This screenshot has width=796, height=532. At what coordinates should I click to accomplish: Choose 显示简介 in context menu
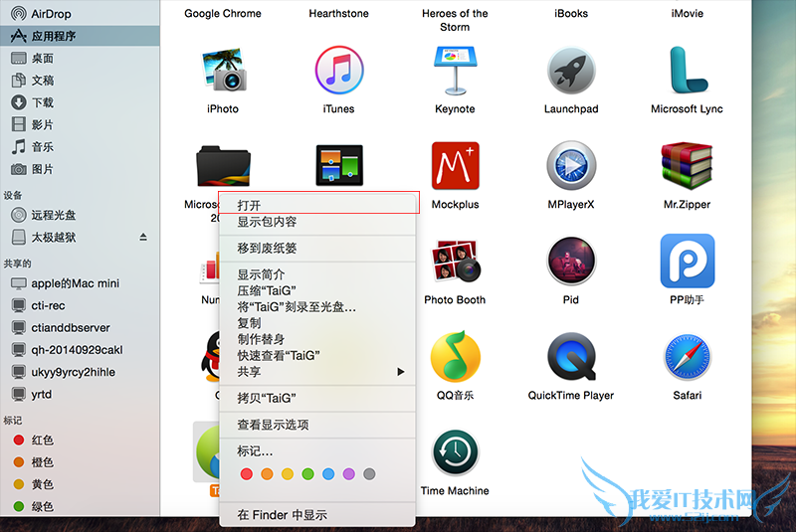click(317, 274)
